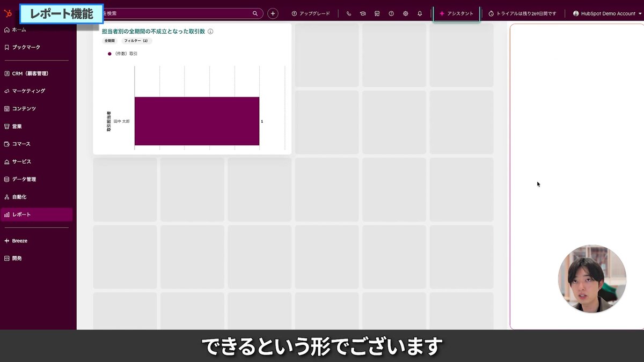Open the Marketplace store icon

tap(377, 13)
